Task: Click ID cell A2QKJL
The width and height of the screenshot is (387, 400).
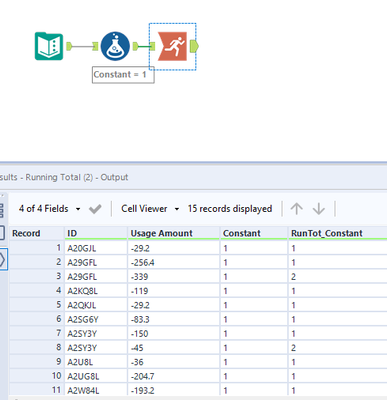Action: point(96,305)
